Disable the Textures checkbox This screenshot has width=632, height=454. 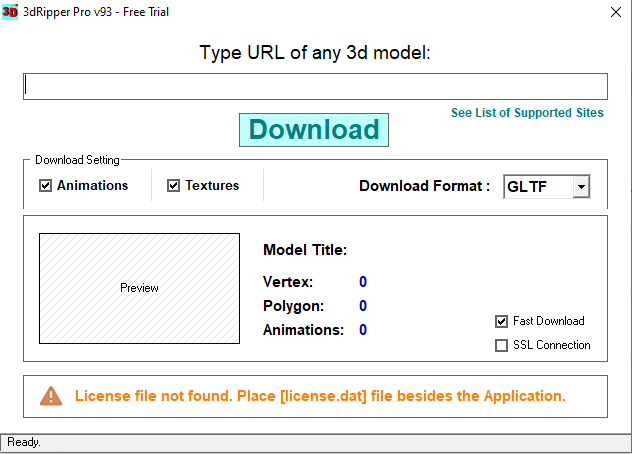pyautogui.click(x=173, y=185)
